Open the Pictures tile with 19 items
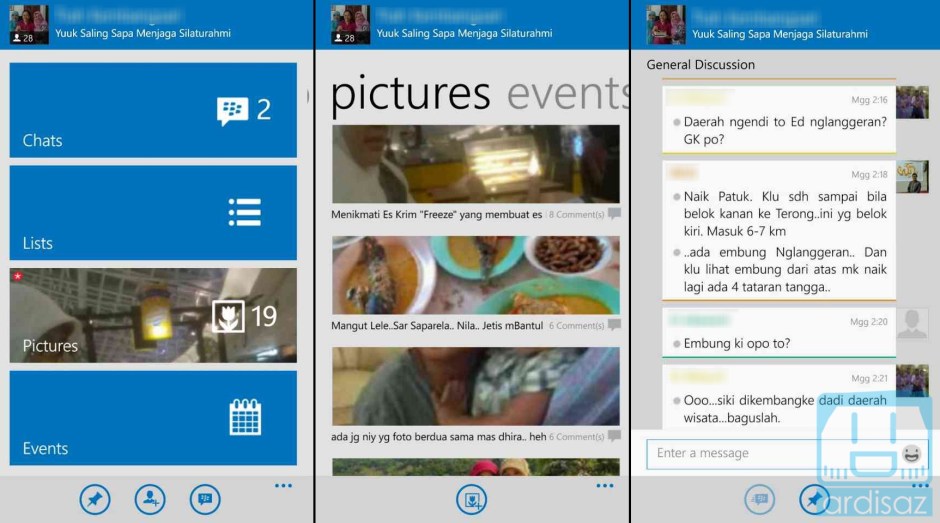The height and width of the screenshot is (523, 940). (x=153, y=315)
